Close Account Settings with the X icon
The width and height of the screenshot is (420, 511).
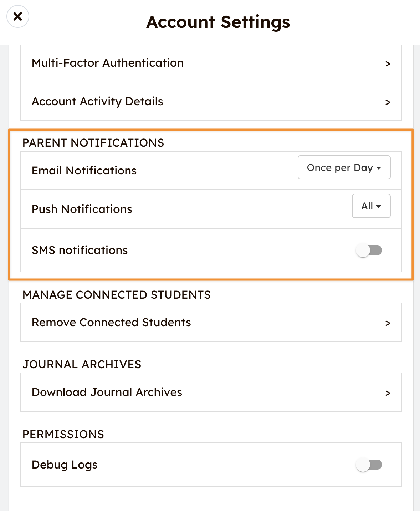18,16
